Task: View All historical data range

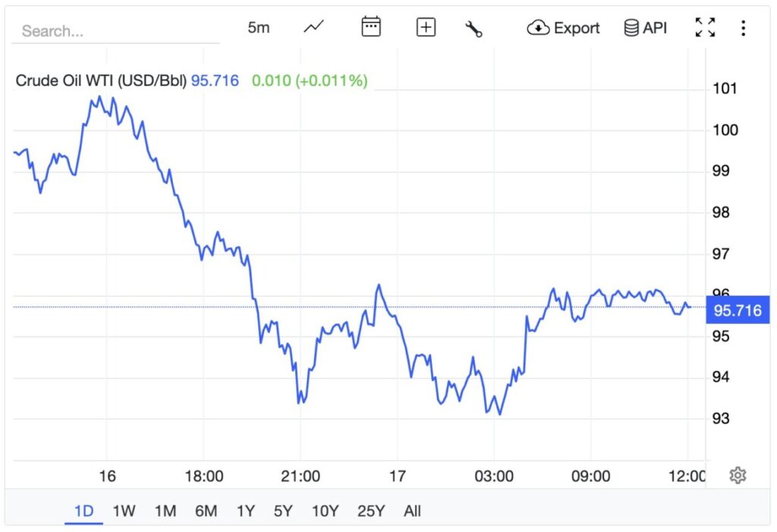Action: 412,512
